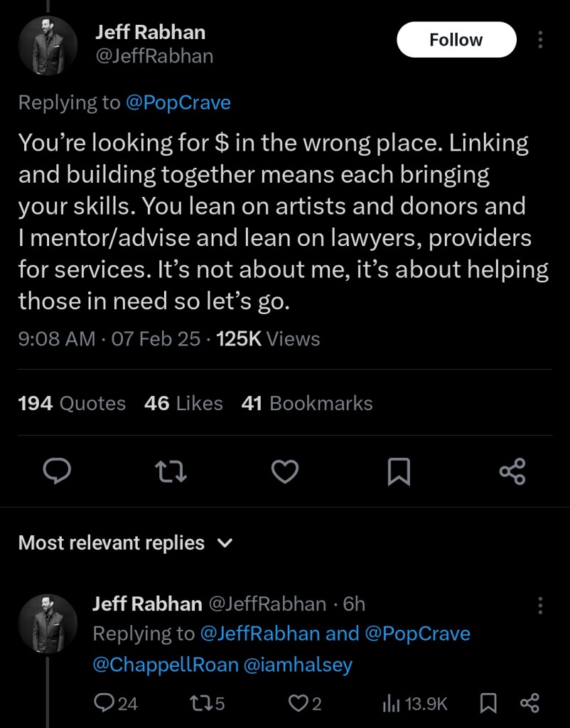Share the main tweet
The image size is (570, 728).
point(512,471)
